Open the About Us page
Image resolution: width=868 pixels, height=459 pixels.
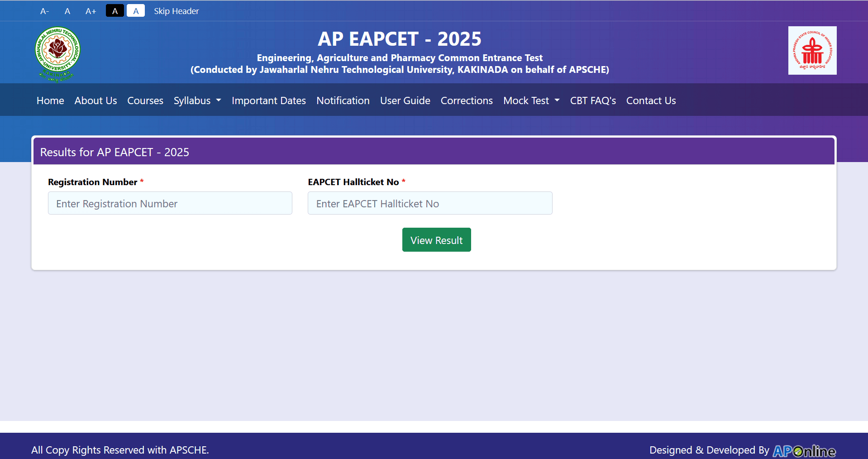click(95, 100)
